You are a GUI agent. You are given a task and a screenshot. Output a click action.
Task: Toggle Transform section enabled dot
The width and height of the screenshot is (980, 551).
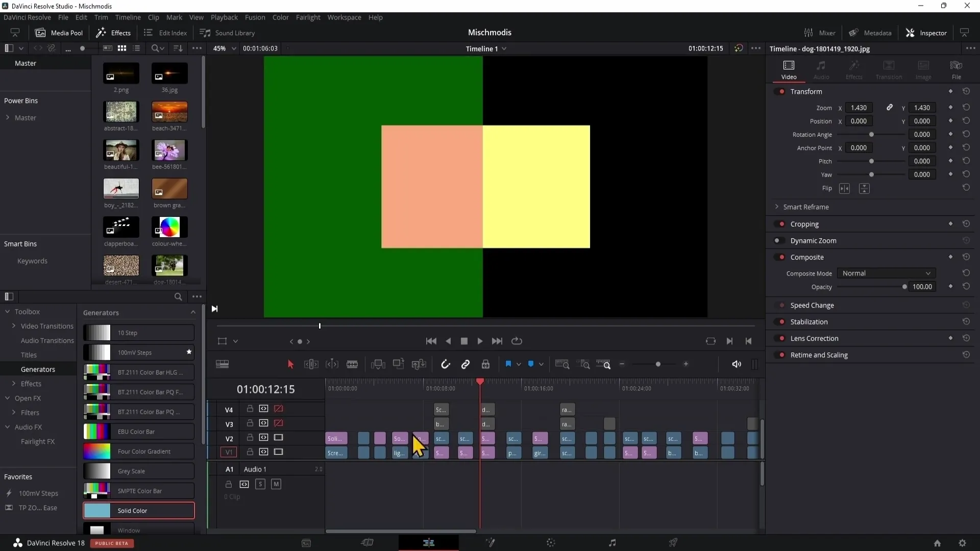pyautogui.click(x=783, y=91)
